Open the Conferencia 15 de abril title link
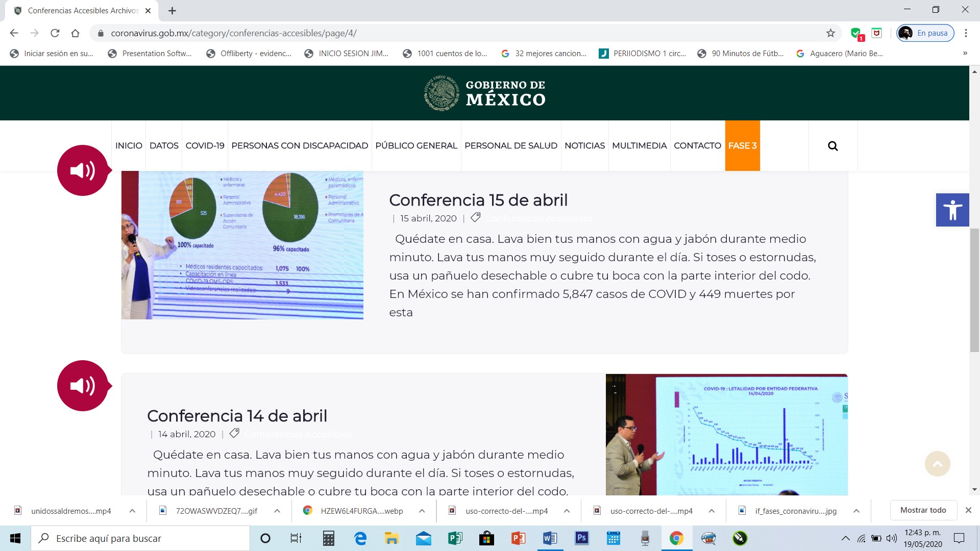 [x=478, y=200]
